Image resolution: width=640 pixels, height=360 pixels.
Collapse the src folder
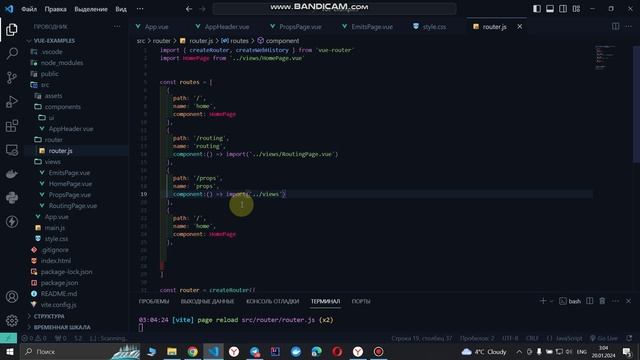(44, 85)
